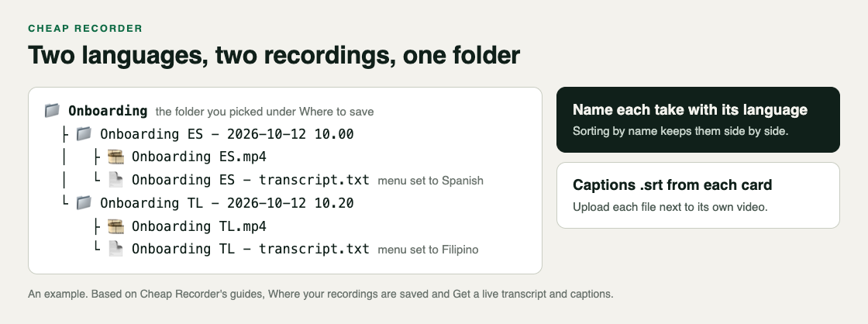Click the Onboarding root folder icon

(52, 111)
